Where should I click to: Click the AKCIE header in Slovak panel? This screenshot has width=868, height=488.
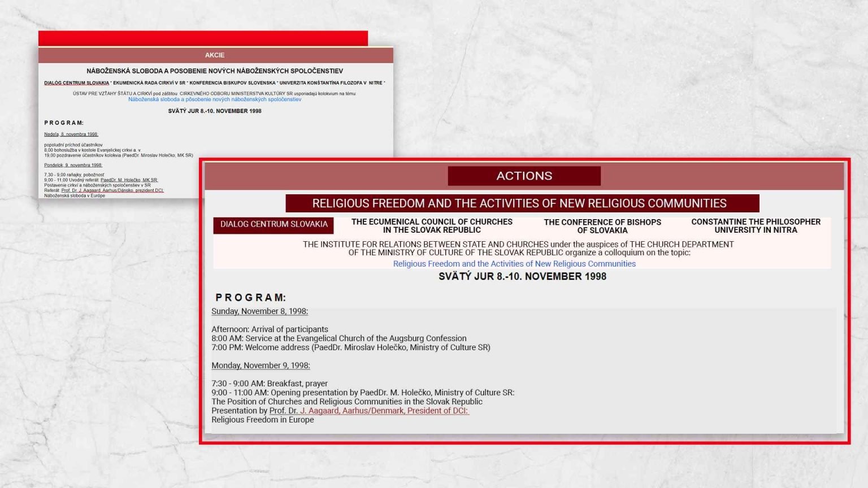(x=215, y=55)
